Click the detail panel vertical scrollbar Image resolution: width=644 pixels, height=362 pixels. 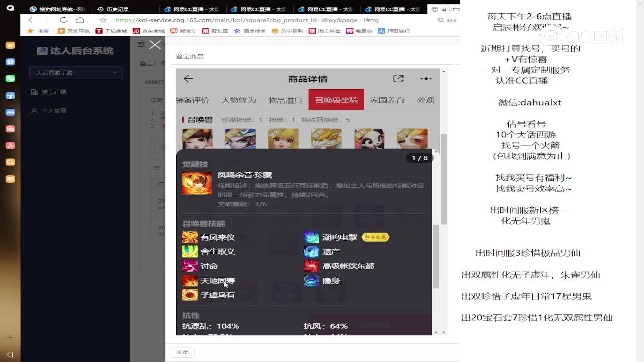pos(436,256)
